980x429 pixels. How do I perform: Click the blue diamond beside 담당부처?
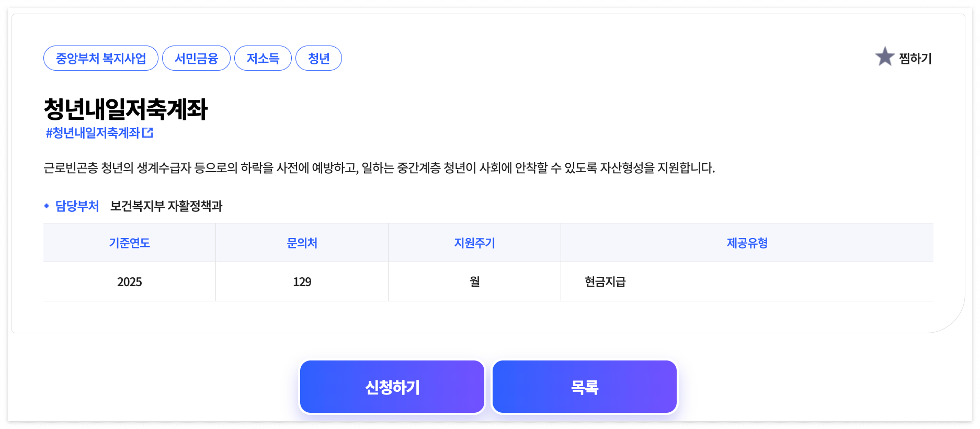pos(47,206)
